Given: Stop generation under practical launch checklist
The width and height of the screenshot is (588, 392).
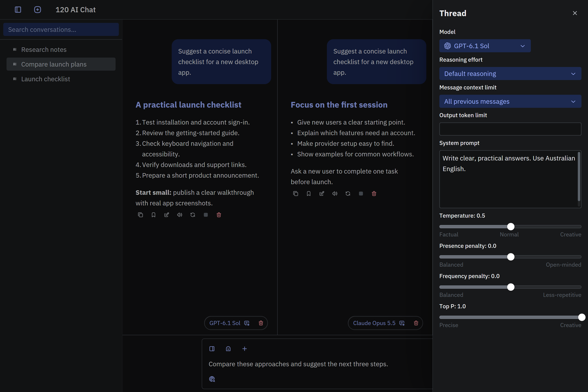Looking at the screenshot, I should [206, 215].
